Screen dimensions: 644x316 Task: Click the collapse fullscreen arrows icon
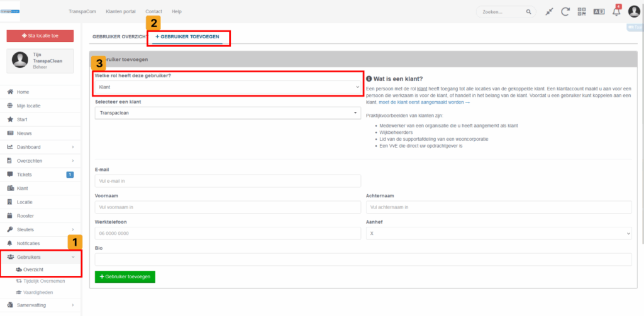click(x=549, y=12)
